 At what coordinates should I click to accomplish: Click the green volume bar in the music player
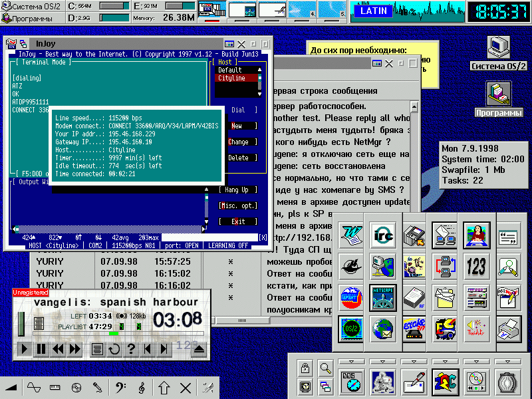(21, 324)
